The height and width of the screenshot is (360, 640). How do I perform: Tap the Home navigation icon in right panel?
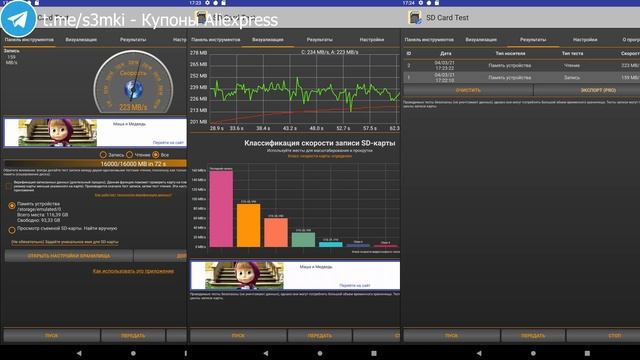pos(533,353)
